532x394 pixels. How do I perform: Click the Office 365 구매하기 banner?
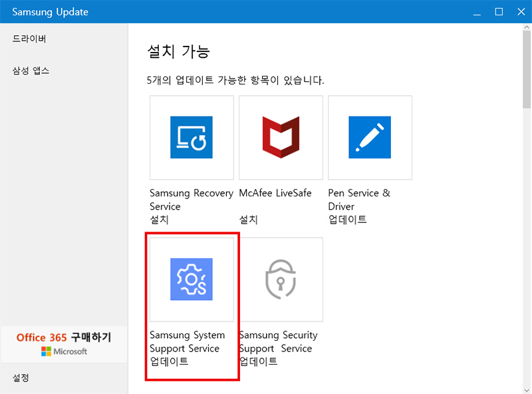tap(64, 343)
